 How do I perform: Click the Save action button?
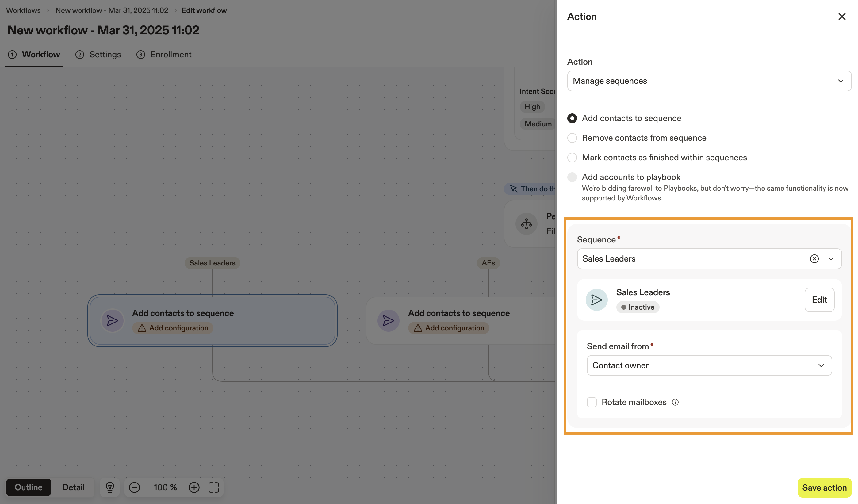click(824, 487)
